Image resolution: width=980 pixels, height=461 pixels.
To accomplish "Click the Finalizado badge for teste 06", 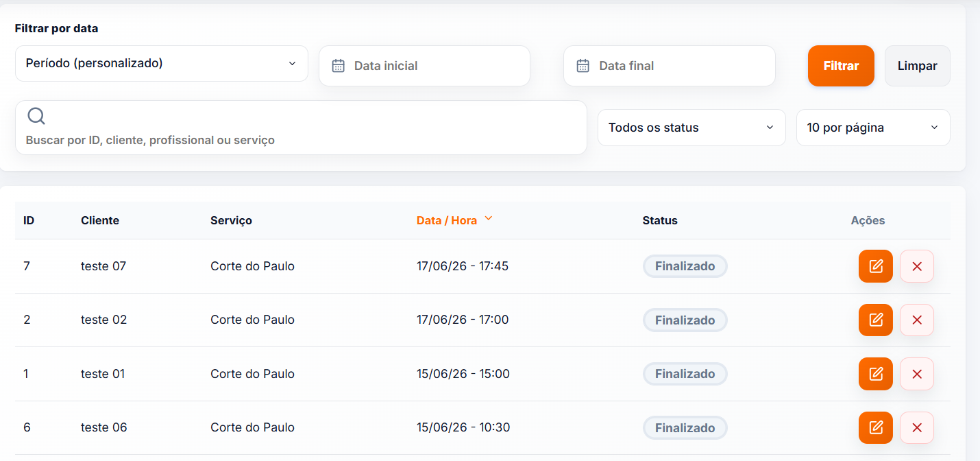I will [x=685, y=427].
